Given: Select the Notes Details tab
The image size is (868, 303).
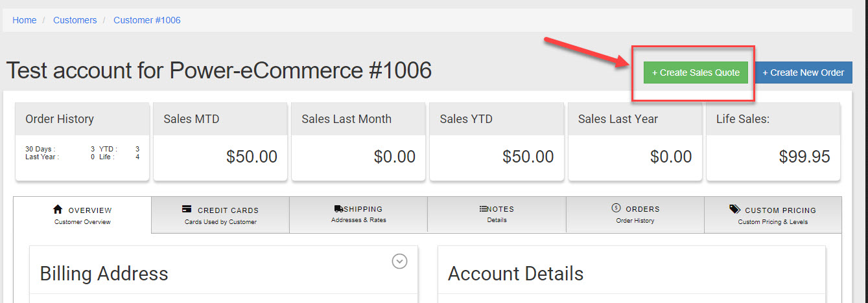Looking at the screenshot, I should [x=497, y=214].
